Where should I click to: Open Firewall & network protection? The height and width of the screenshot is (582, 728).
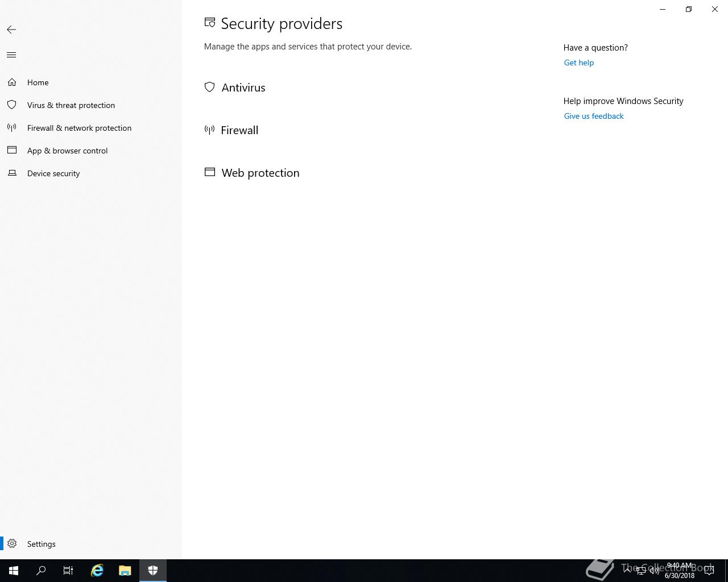(91, 128)
